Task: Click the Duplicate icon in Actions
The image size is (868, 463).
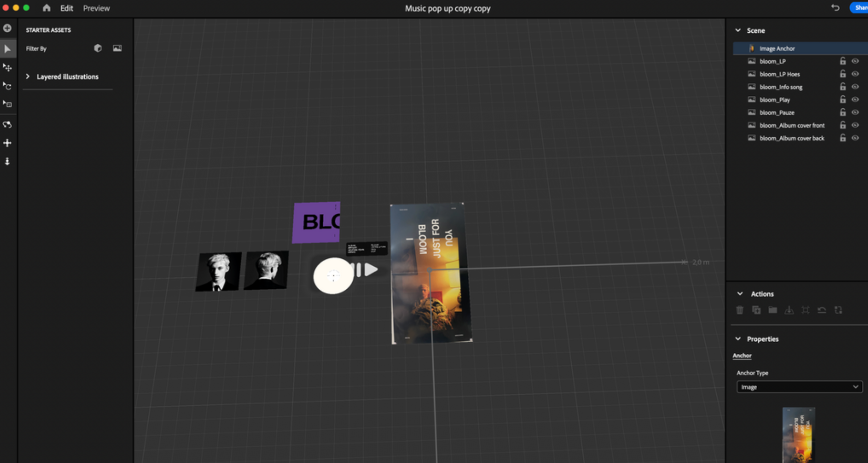Action: [756, 310]
